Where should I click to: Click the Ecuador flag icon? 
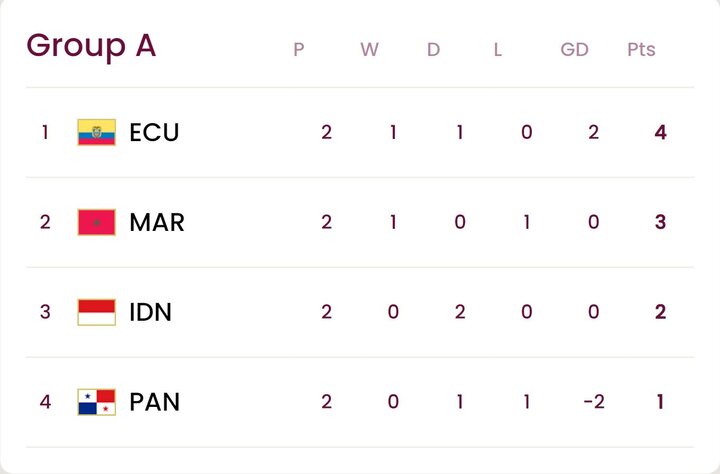(96, 132)
